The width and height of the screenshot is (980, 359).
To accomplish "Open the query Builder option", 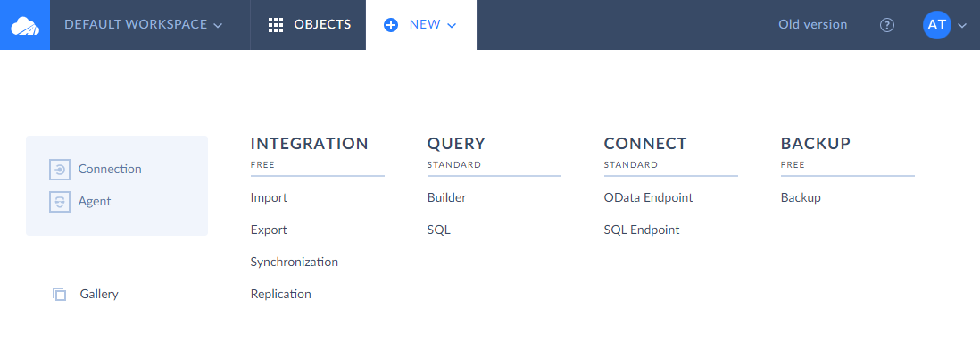I will pyautogui.click(x=446, y=197).
